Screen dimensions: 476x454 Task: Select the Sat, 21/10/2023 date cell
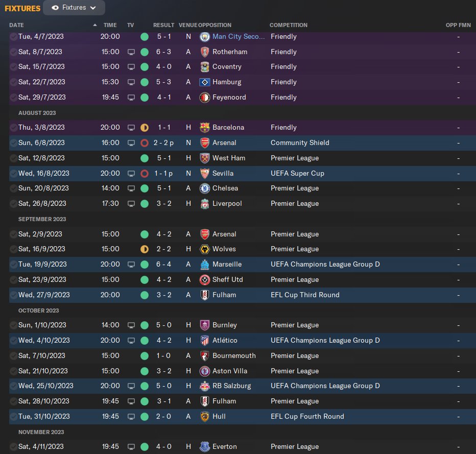[43, 371]
